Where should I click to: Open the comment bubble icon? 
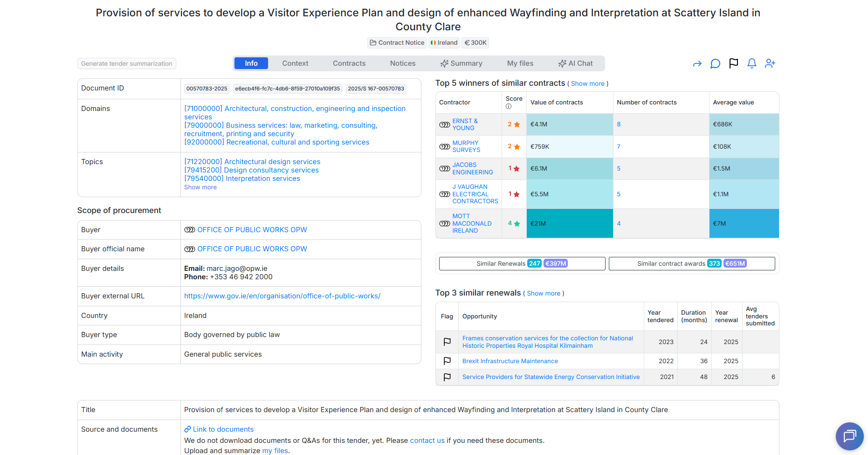click(715, 63)
